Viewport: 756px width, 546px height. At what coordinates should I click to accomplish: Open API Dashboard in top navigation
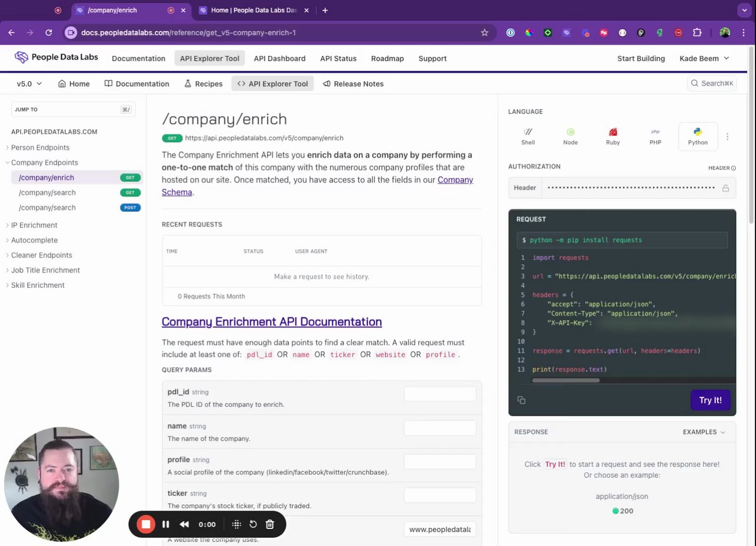[x=279, y=58]
